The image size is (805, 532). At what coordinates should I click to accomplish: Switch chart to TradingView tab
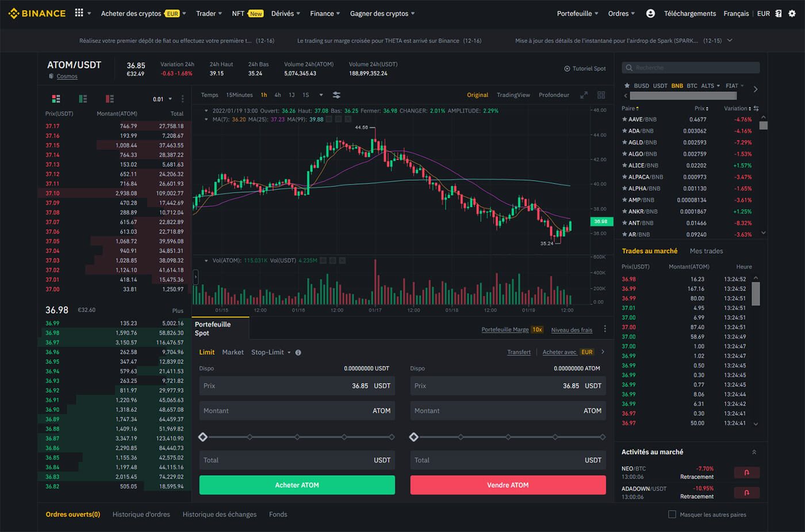pos(513,95)
